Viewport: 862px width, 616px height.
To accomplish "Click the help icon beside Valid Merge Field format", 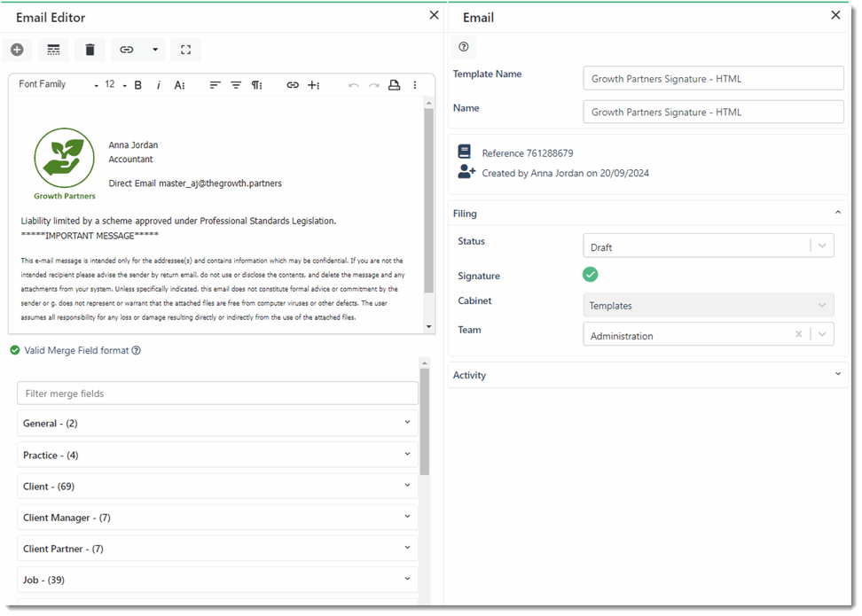I will point(136,351).
